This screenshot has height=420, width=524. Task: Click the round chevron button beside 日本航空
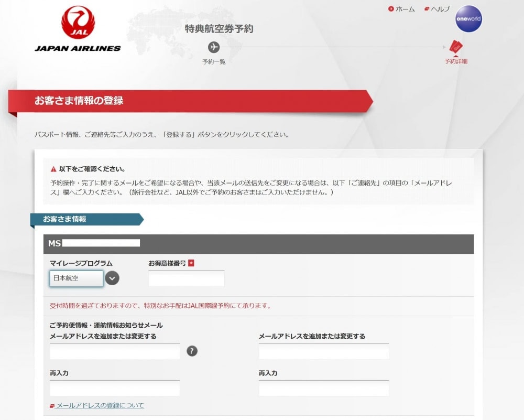click(112, 278)
